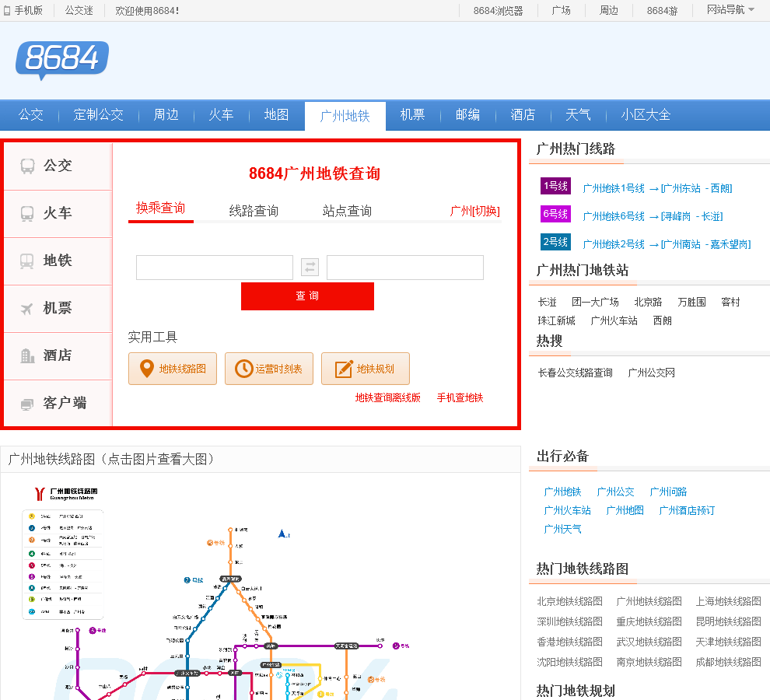
Task: Select the 线路查询 tab
Action: (254, 212)
